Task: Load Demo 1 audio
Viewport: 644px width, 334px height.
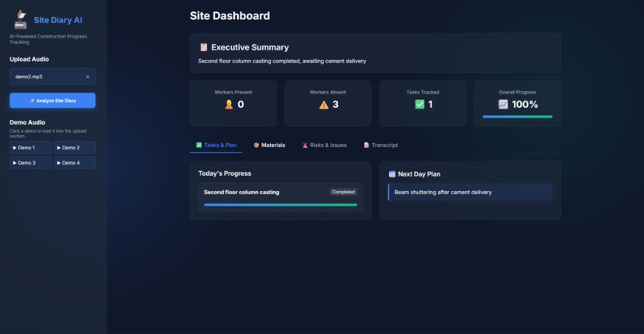Action: pos(30,148)
